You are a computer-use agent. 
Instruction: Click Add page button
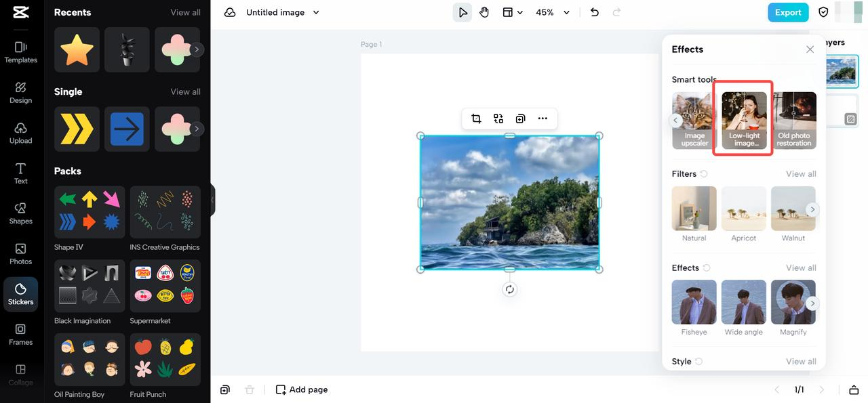click(302, 389)
